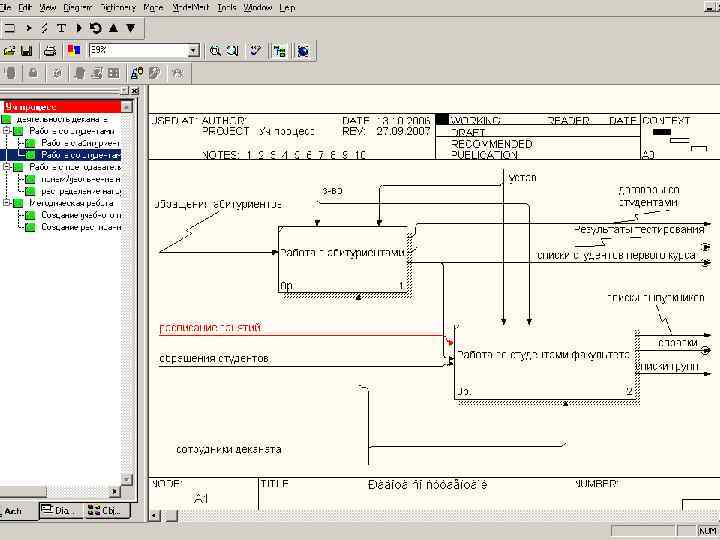Select the Работа с абитуриентами activity box
This screenshot has width=720, height=540.
(x=344, y=258)
